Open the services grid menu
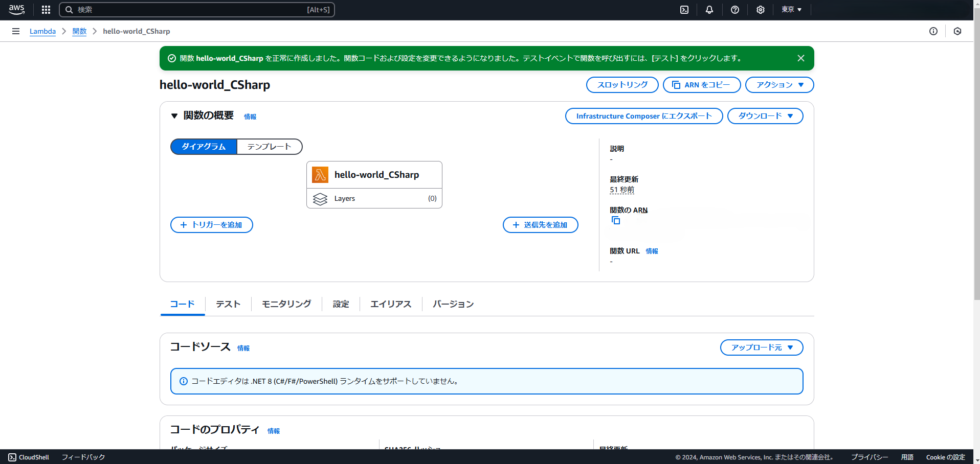 [46, 10]
